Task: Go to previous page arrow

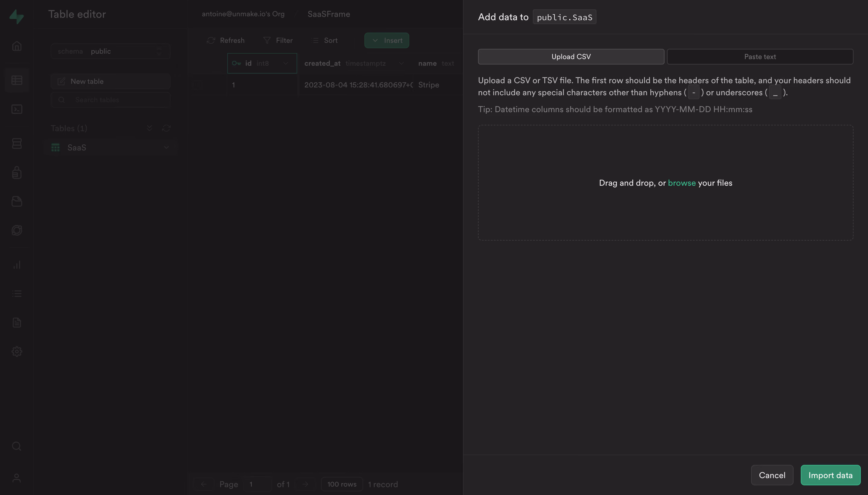Action: (x=203, y=484)
